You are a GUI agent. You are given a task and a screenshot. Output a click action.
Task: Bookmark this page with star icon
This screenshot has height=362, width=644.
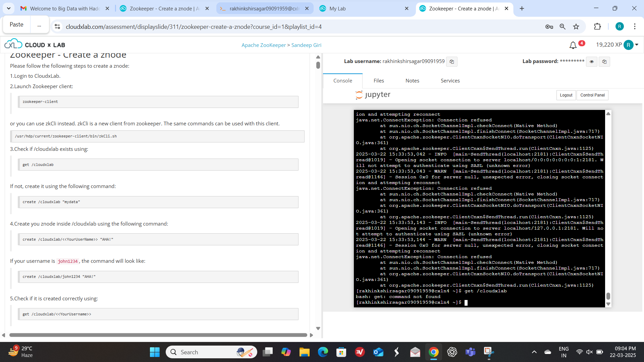576,27
